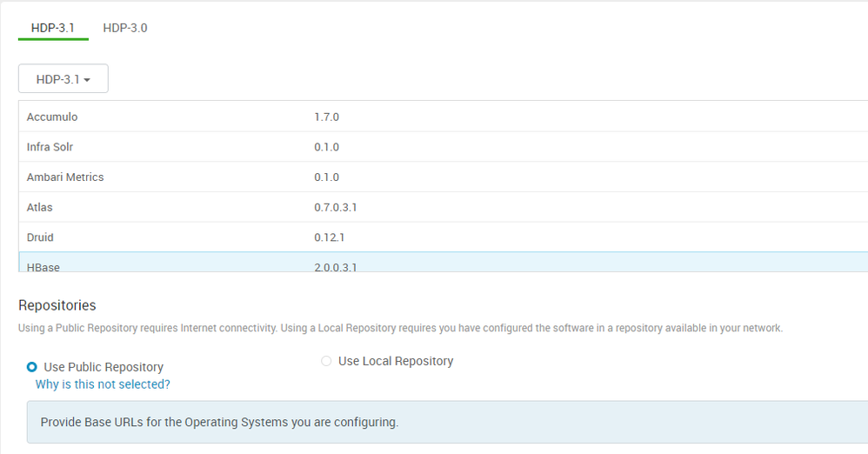Viewport: 868px width, 454px height.
Task: Switch to the HDP-3.1 tab
Action: point(53,28)
